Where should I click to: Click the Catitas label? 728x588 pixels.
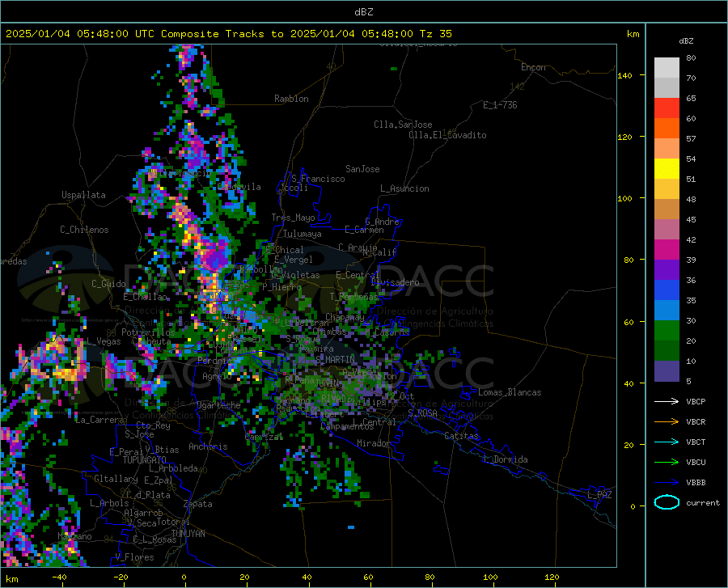point(462,436)
